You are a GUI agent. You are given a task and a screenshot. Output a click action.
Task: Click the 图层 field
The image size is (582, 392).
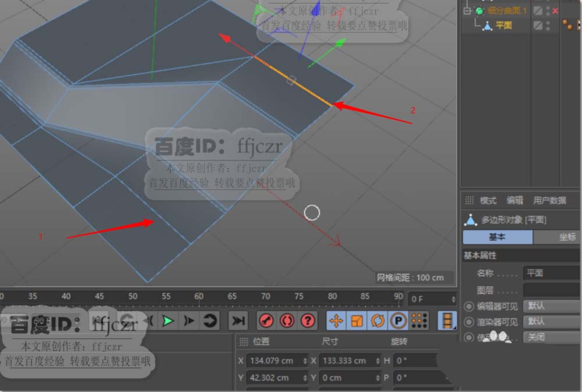point(551,290)
